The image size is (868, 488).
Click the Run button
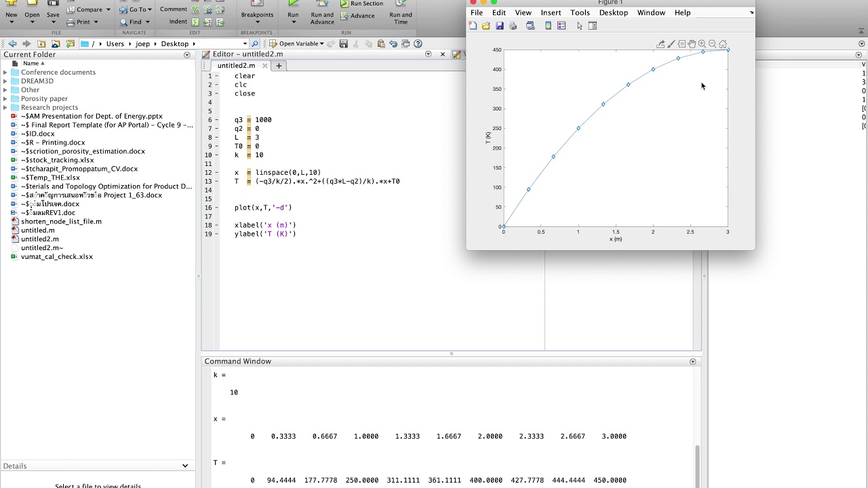tap(293, 10)
